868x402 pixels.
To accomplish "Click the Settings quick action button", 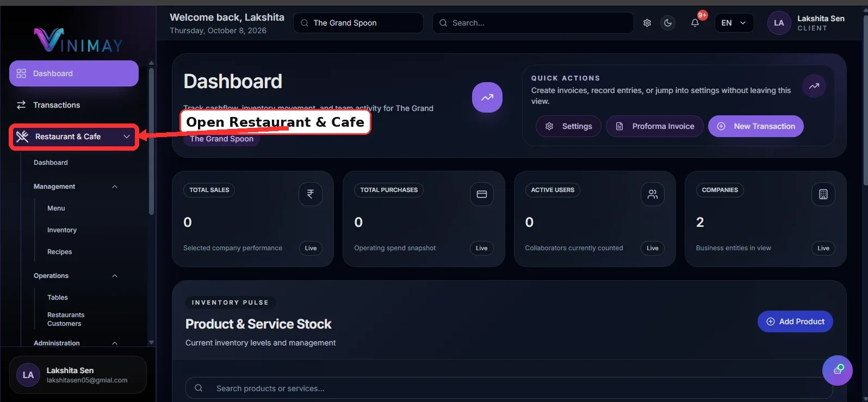I will (x=568, y=126).
